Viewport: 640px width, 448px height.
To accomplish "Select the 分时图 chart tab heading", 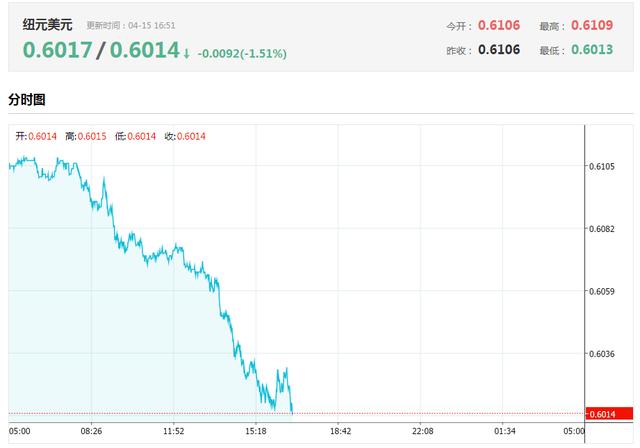I will [x=27, y=100].
